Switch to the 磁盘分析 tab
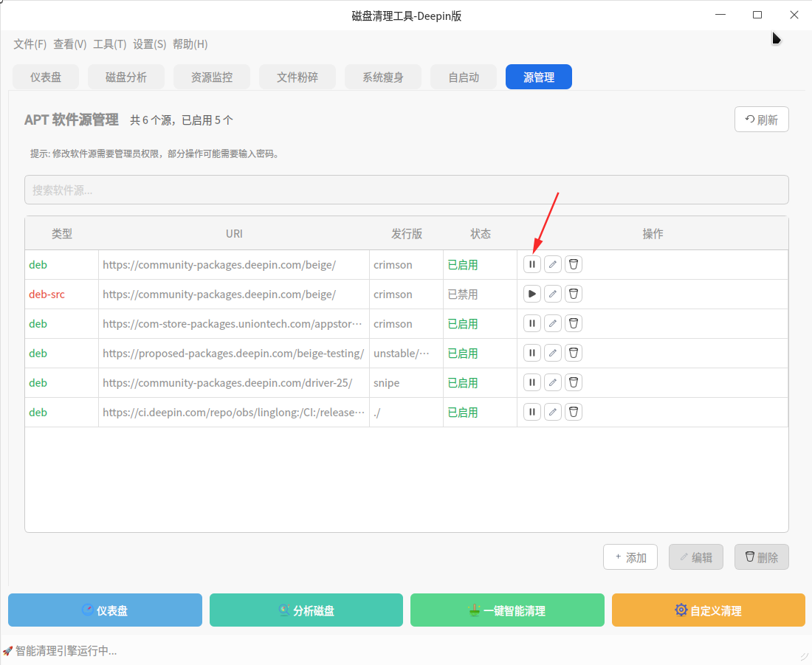This screenshot has width=812, height=665. 126,77
